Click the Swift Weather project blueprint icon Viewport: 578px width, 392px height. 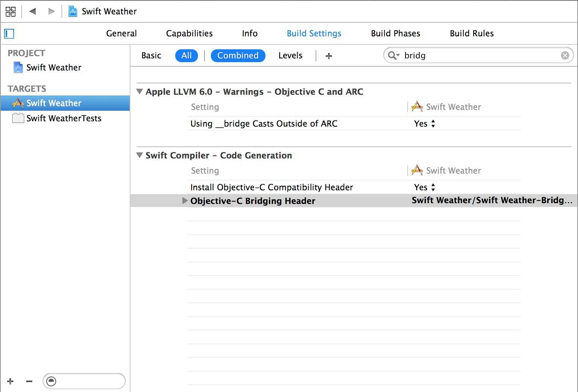18,67
